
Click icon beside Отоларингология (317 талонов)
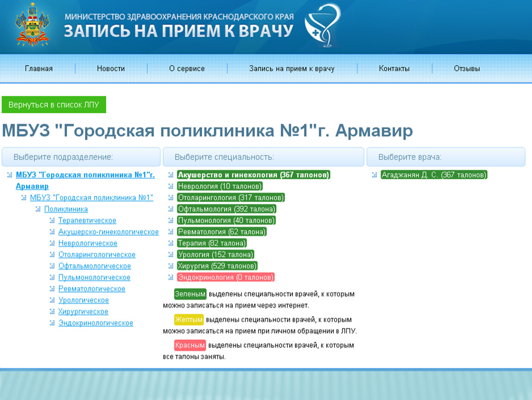coord(171,198)
